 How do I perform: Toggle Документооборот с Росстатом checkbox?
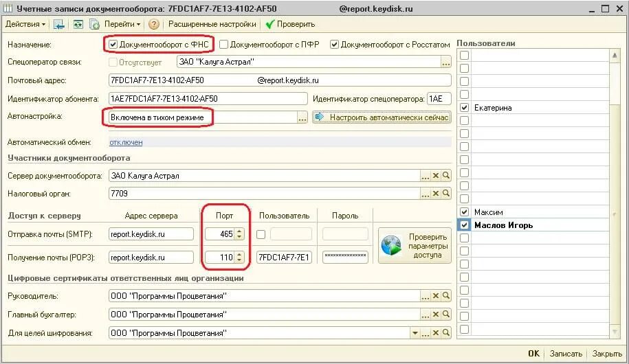[x=334, y=44]
